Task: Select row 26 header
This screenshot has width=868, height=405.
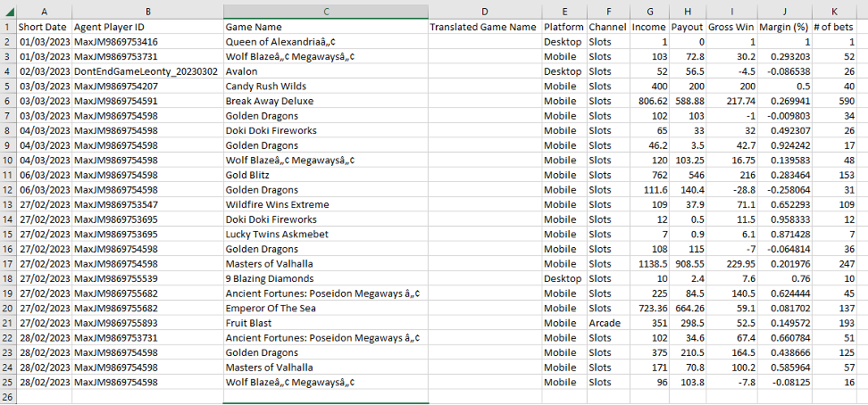Action: 8,396
